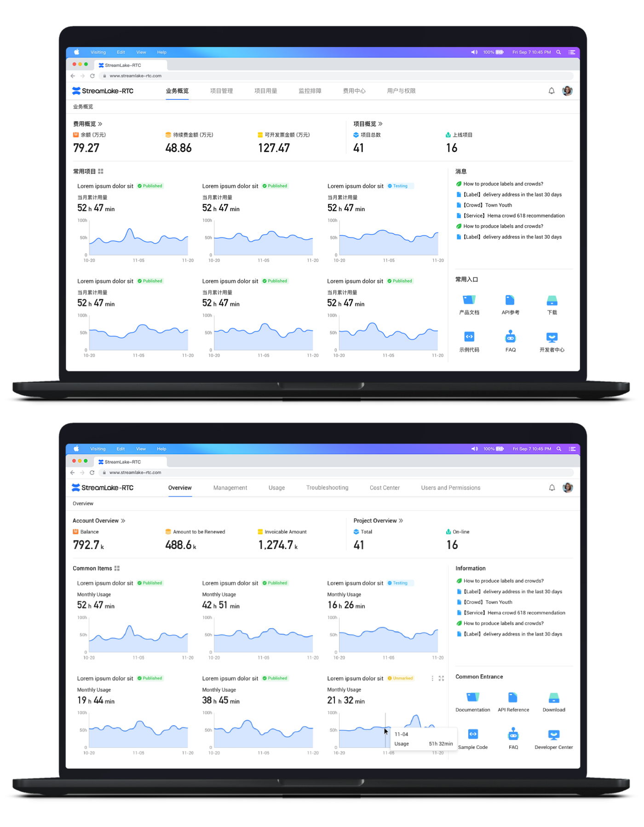The width and height of the screenshot is (644, 827).
Task: Open the API Reference icon
Action: click(513, 697)
